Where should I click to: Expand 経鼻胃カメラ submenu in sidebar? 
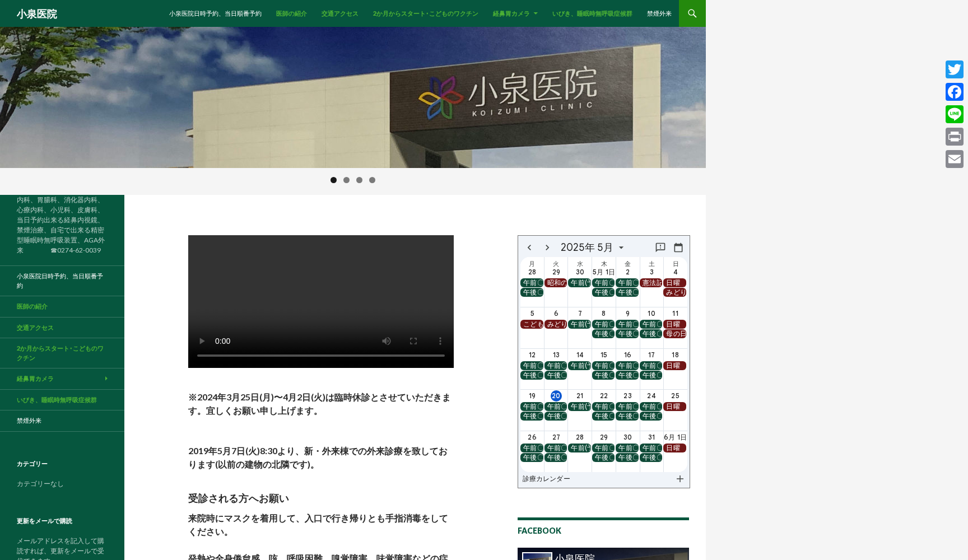point(106,379)
